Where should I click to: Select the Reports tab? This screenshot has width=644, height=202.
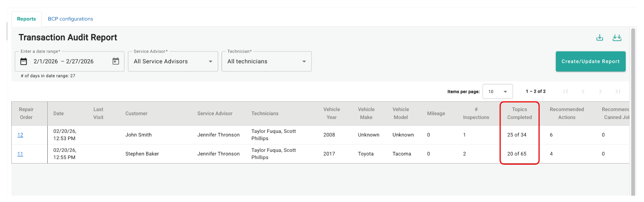click(x=27, y=19)
